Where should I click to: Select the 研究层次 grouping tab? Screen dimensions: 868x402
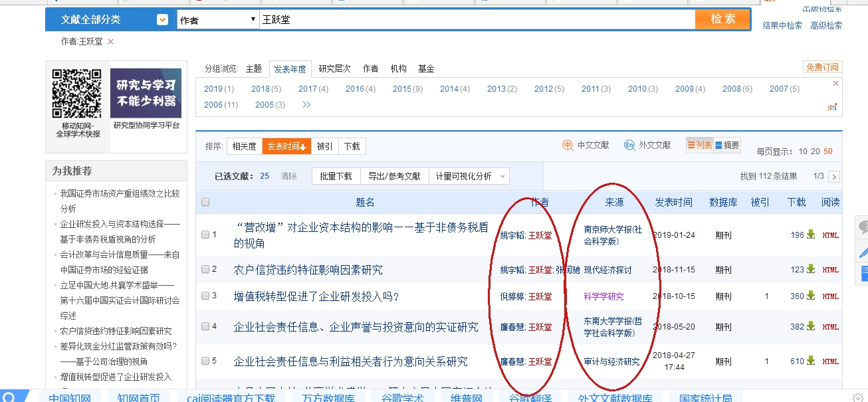pos(334,68)
